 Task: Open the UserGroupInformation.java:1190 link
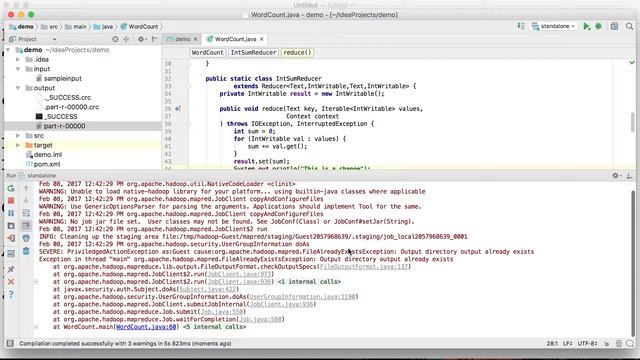[302, 297]
